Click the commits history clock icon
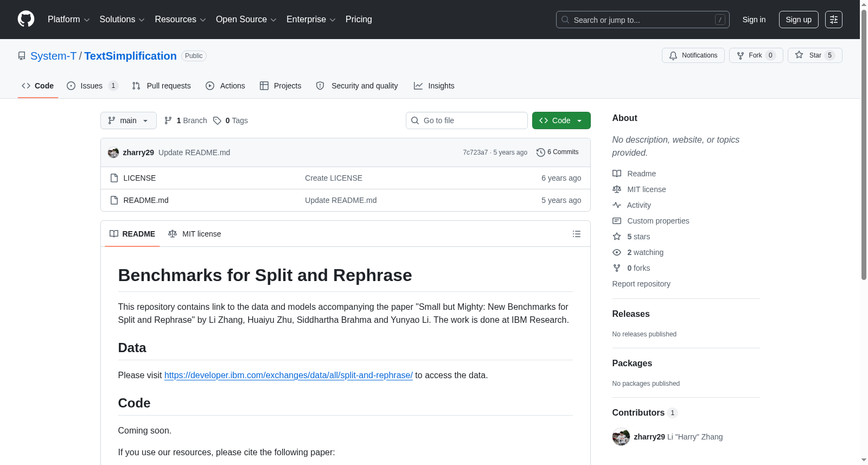 (540, 152)
